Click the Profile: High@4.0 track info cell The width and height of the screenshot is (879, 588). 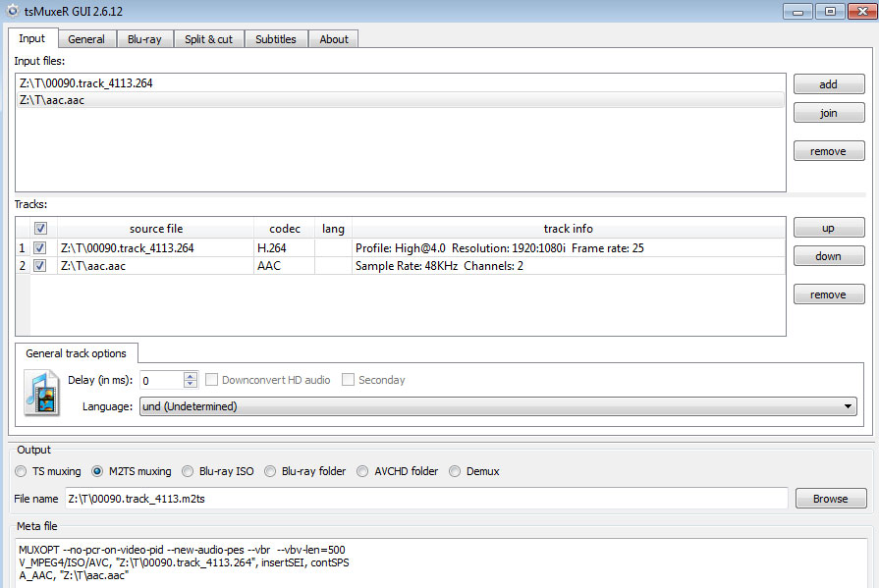coord(569,247)
